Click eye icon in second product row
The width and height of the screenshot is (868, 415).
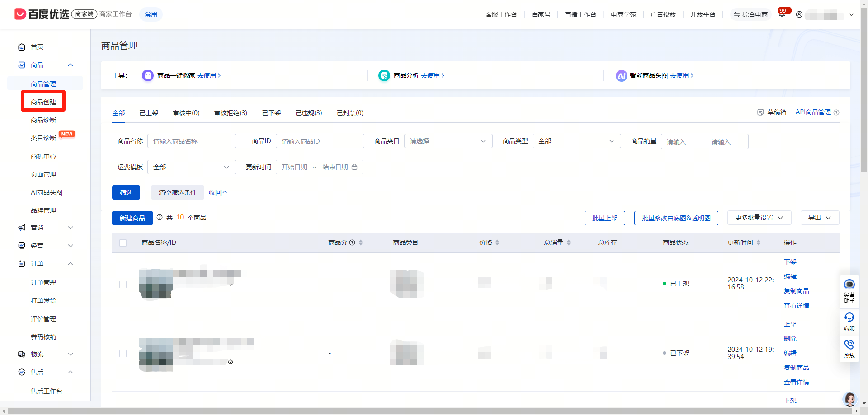(231, 362)
